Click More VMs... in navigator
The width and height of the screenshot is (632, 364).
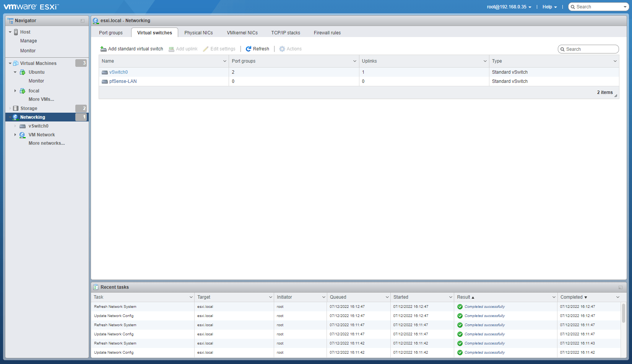41,99
